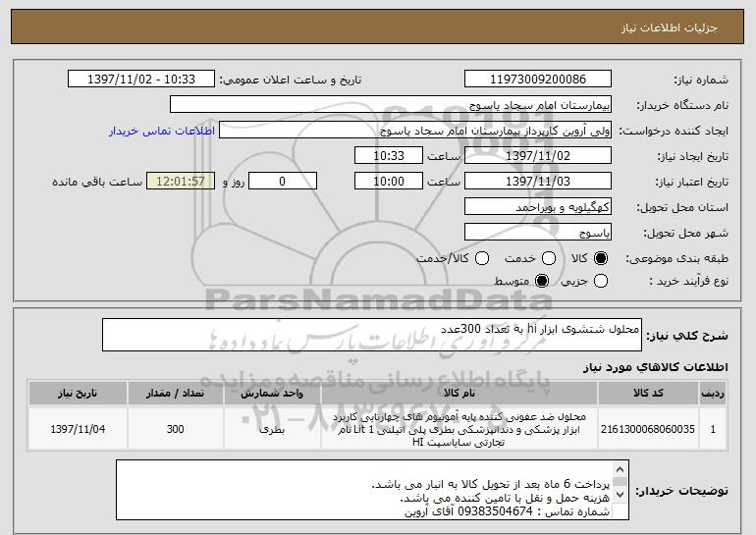This screenshot has height=535, width=756.
Task: Click the scroll-up arrow in buyer notes
Action: click(620, 469)
